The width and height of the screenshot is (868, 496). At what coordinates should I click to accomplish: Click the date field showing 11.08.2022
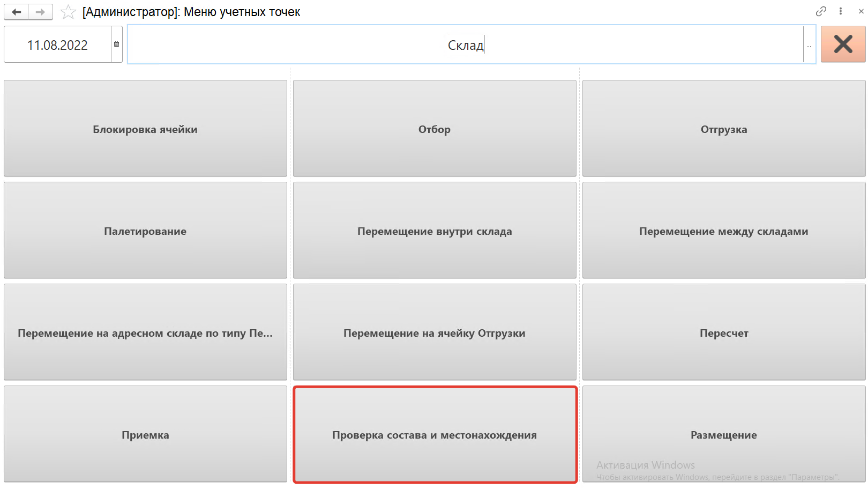pyautogui.click(x=57, y=45)
